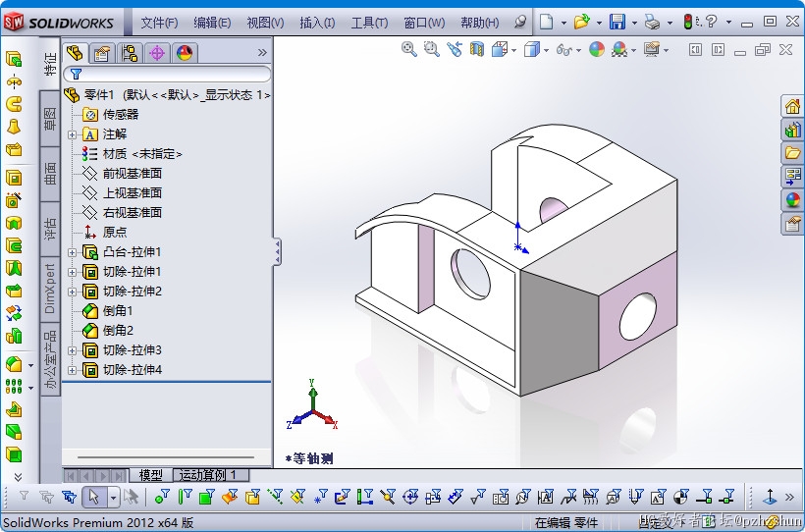805x532 pixels.
Task: Open SolidWorks Resources home icon in task pane
Action: point(792,106)
